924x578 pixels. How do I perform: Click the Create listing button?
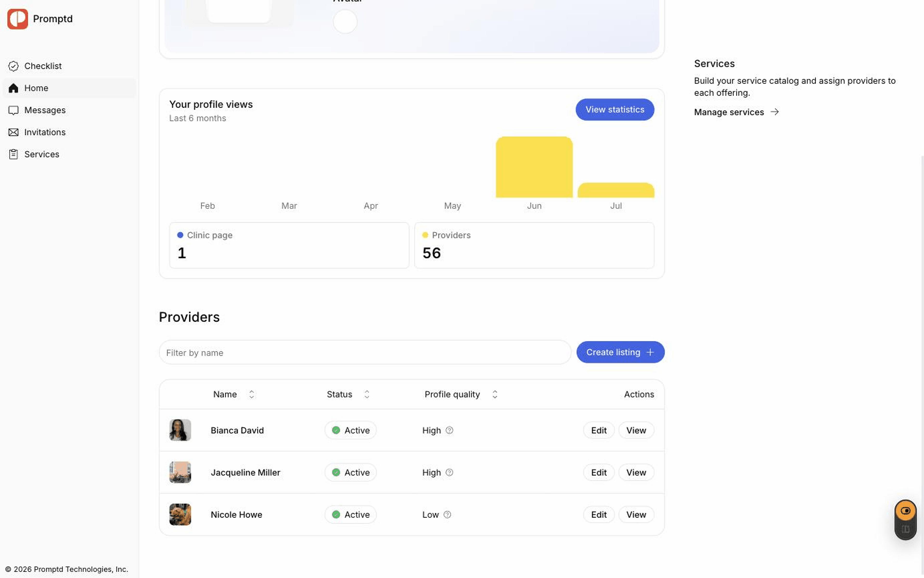click(x=620, y=352)
